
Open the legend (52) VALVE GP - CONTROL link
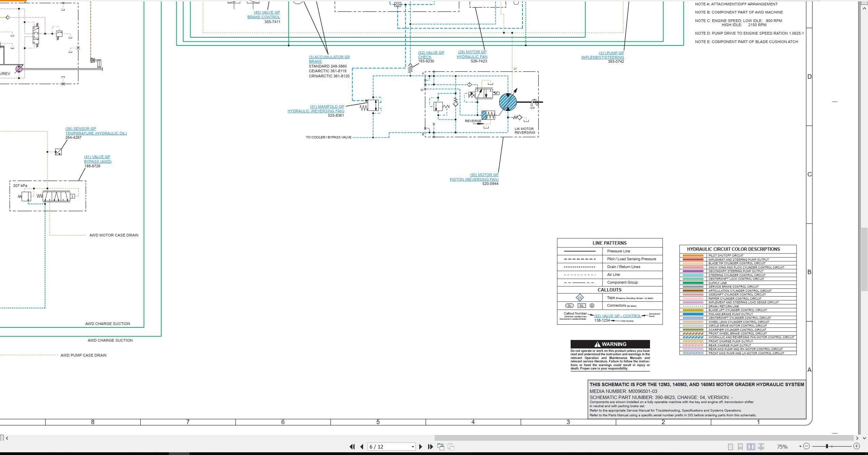[617, 316]
